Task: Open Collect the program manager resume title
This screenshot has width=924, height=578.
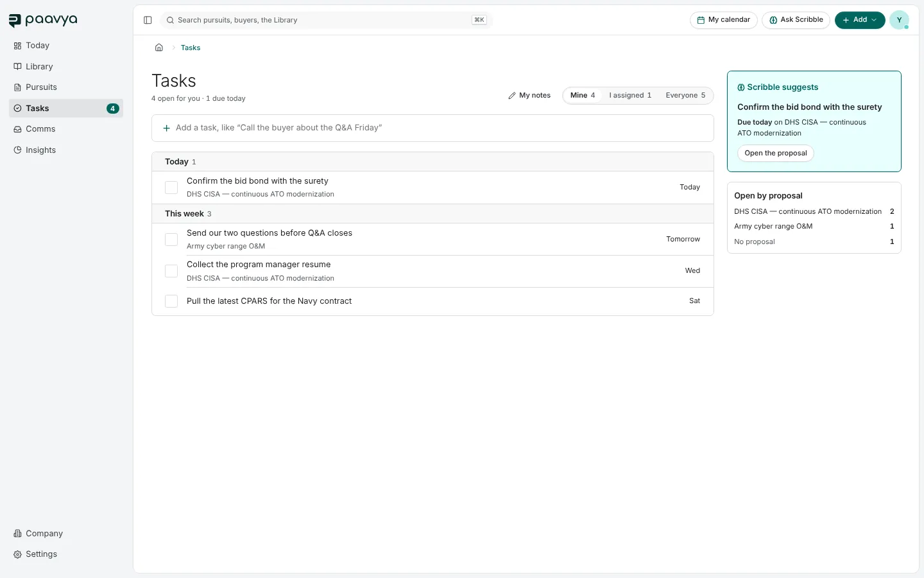Action: click(x=259, y=265)
